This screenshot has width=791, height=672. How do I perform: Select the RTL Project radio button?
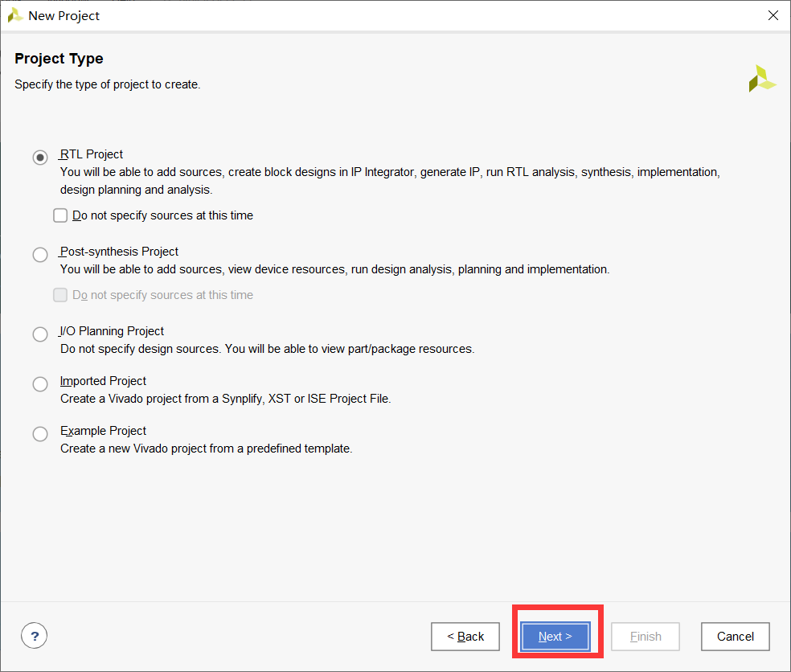pyautogui.click(x=40, y=158)
